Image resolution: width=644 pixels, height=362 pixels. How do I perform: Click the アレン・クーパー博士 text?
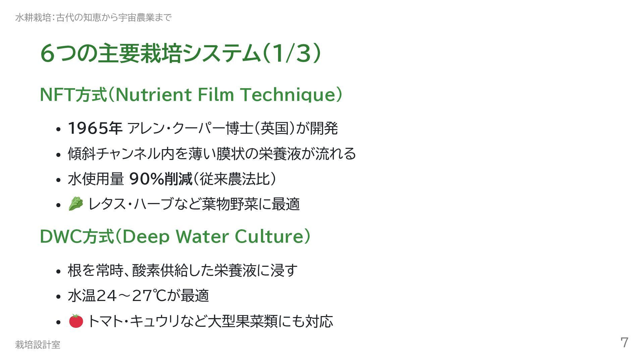[x=190, y=128]
